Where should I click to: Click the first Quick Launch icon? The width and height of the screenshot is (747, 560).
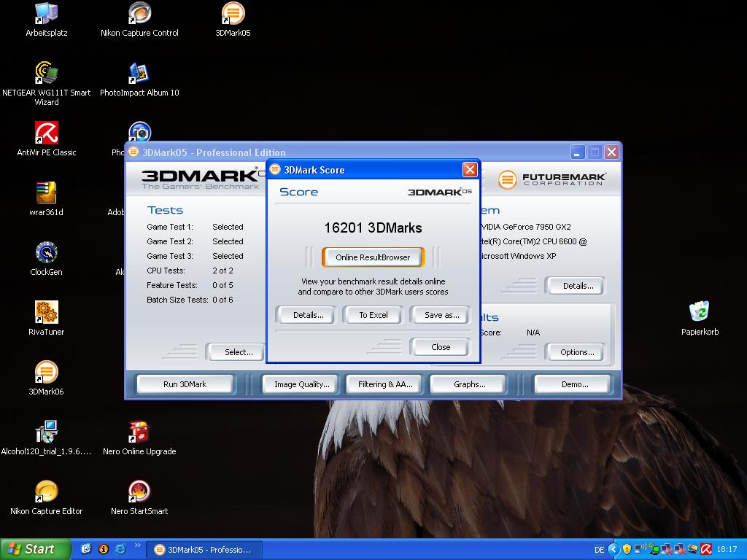point(86,549)
